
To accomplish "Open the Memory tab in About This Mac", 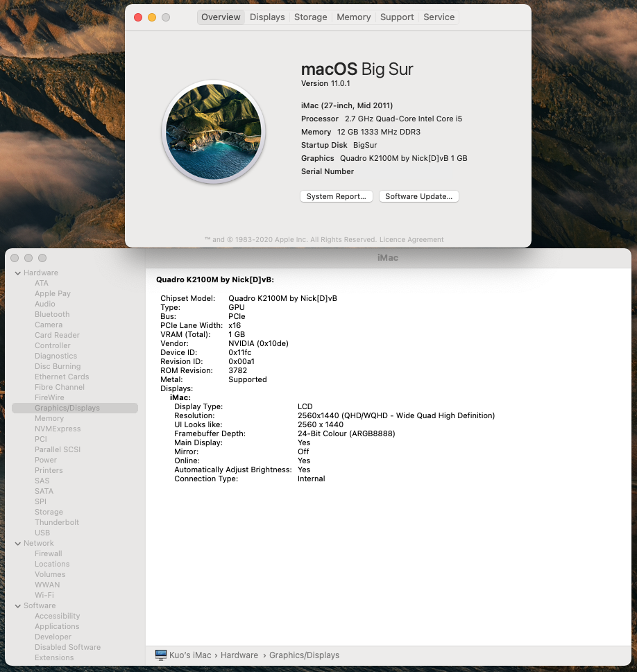I will pos(353,17).
